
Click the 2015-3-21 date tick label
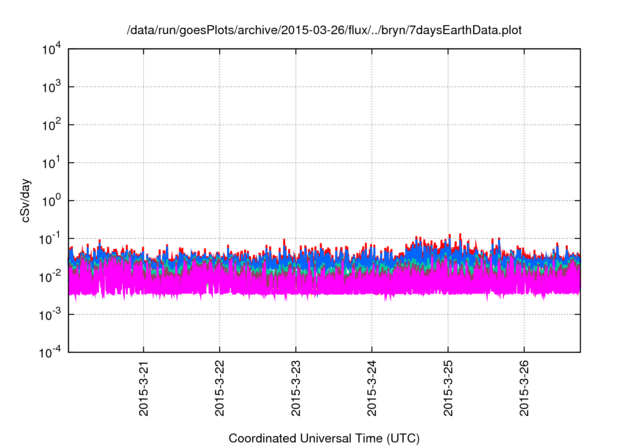pyautogui.click(x=143, y=388)
